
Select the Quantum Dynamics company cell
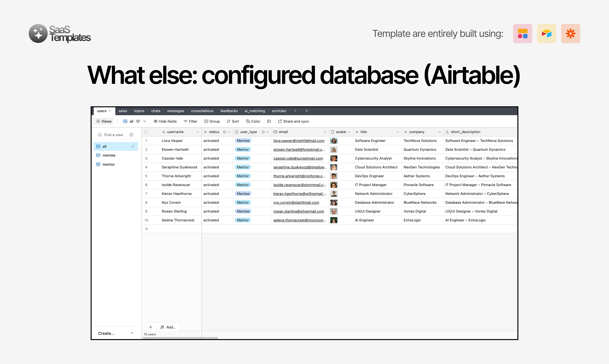423,149
